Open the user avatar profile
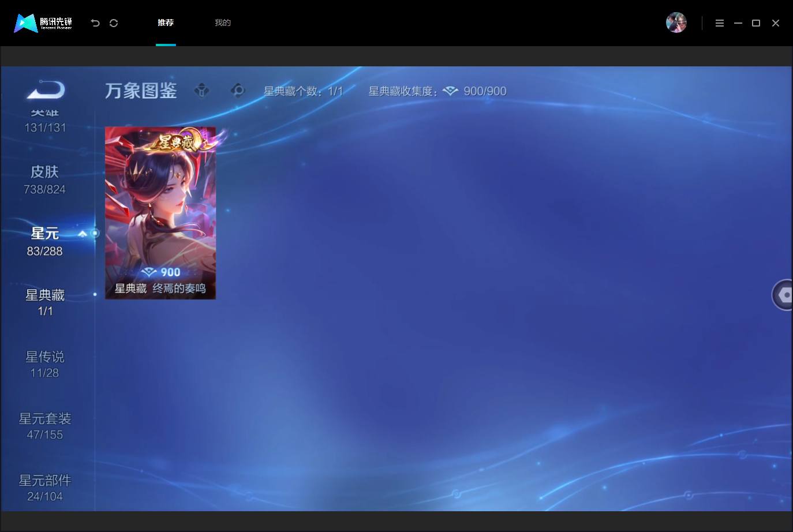This screenshot has height=532, width=793. point(676,23)
